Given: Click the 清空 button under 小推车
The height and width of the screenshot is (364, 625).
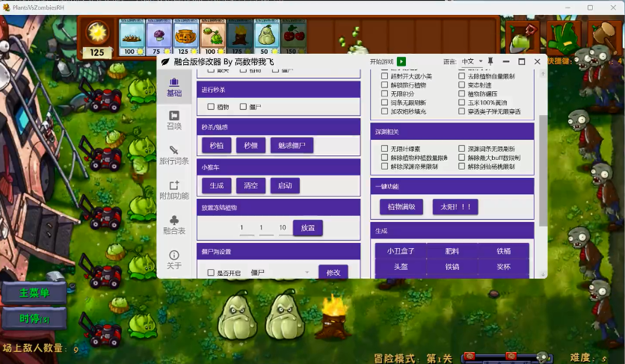Looking at the screenshot, I should coord(250,185).
